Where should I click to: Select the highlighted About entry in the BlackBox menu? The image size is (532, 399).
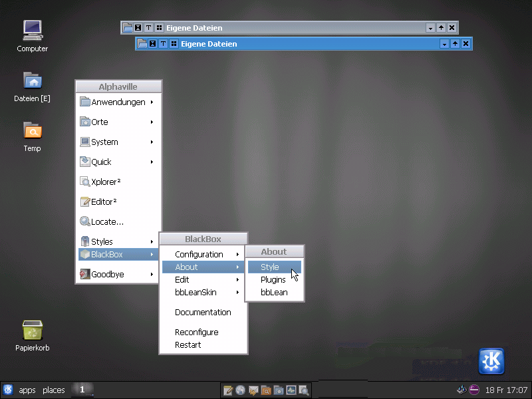pos(203,267)
